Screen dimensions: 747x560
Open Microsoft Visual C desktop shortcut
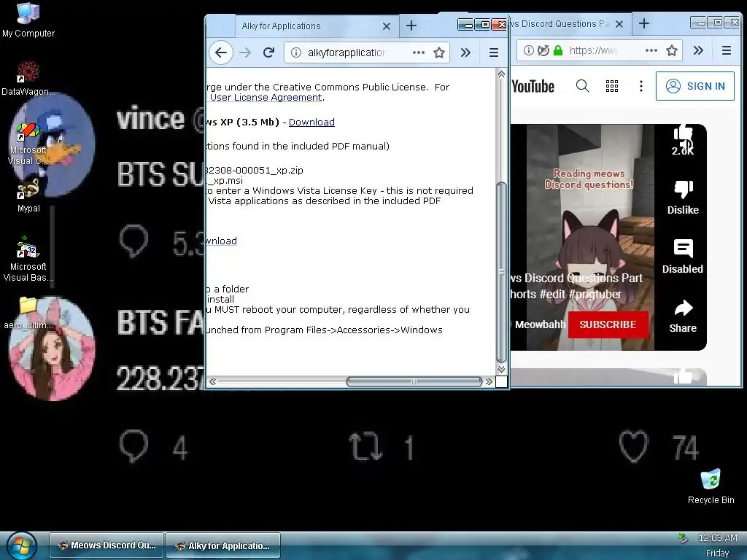[28, 144]
